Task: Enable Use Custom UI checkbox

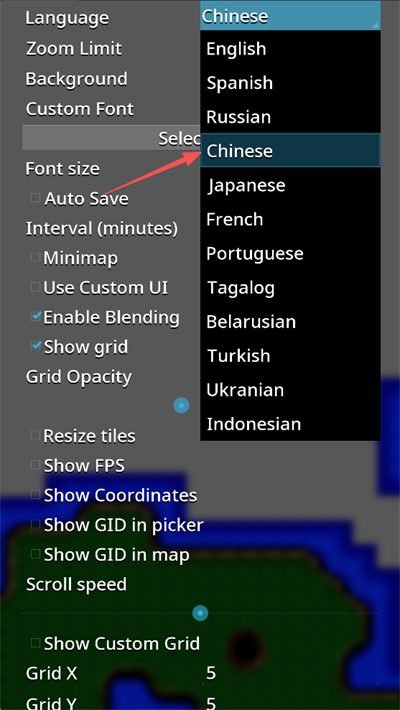Action: click(x=35, y=287)
